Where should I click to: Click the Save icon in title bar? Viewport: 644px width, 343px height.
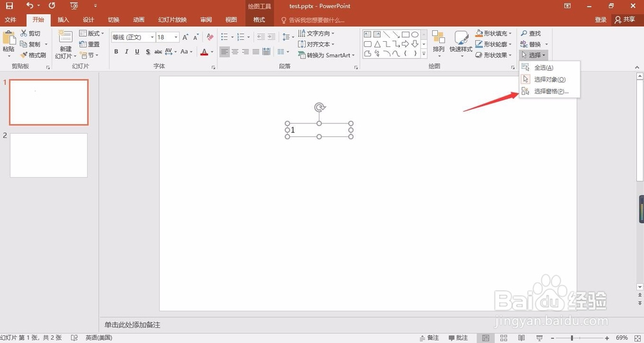click(9, 6)
